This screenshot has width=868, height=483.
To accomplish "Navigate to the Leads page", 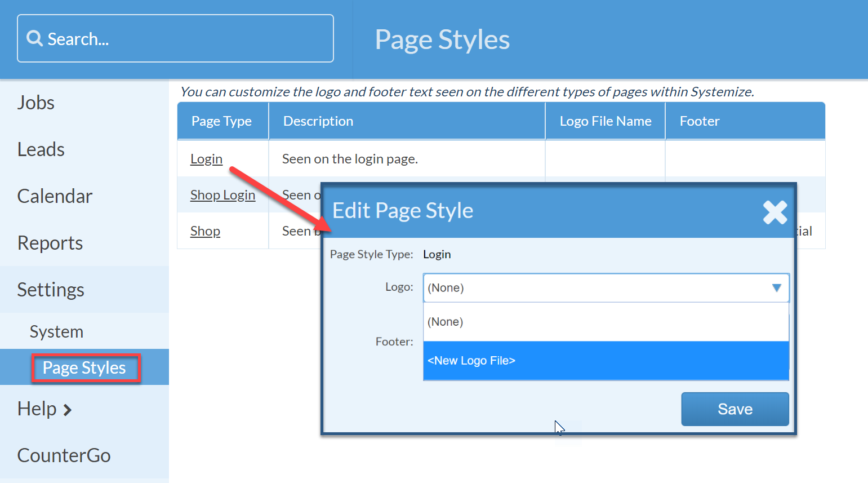I will (x=41, y=149).
